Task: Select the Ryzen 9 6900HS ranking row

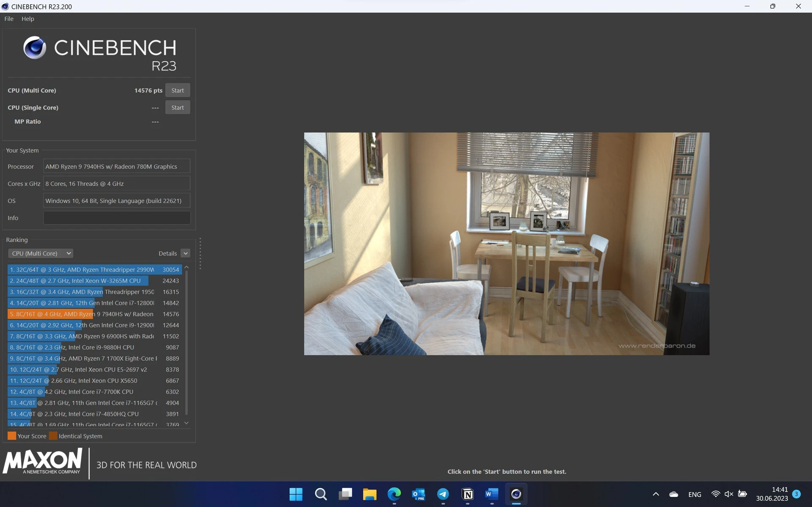Action: (x=95, y=336)
